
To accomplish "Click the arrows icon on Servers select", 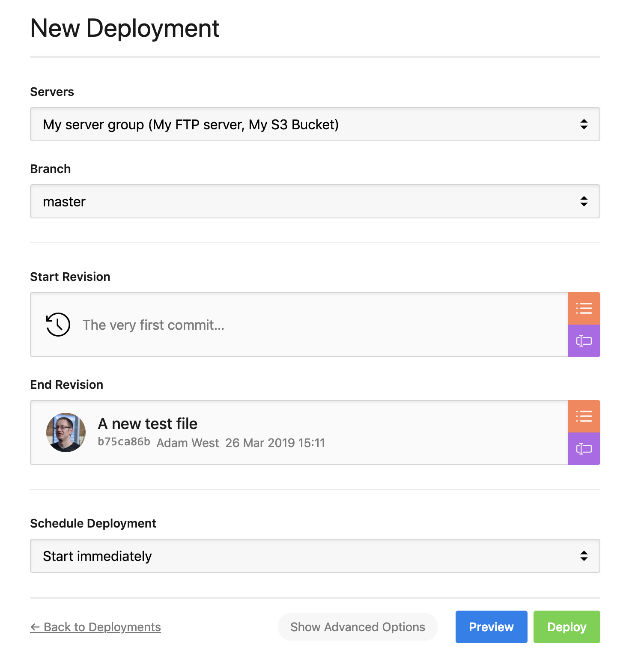I will [x=584, y=124].
